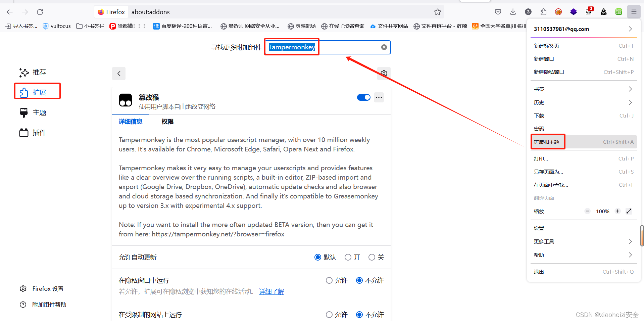Switch to the permissions tab
Screen dimensions: 644x321
[167, 122]
